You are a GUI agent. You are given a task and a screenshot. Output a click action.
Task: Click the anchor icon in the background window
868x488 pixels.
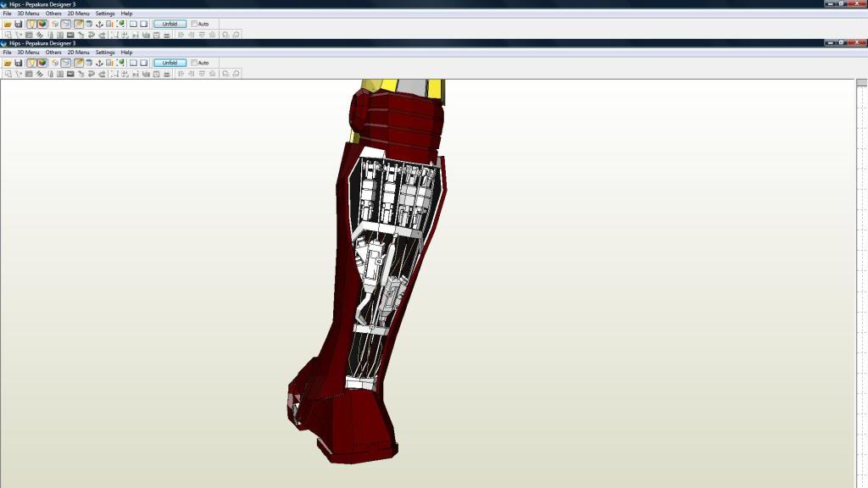[99, 25]
